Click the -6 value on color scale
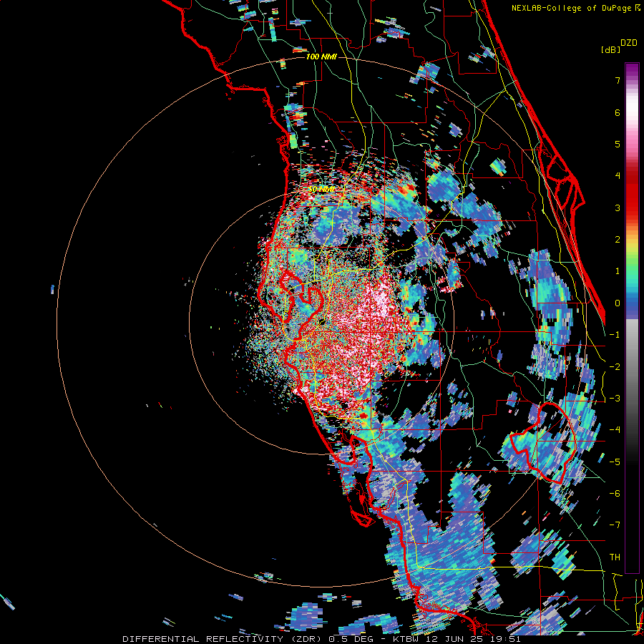This screenshot has width=644, height=644. pos(615,494)
